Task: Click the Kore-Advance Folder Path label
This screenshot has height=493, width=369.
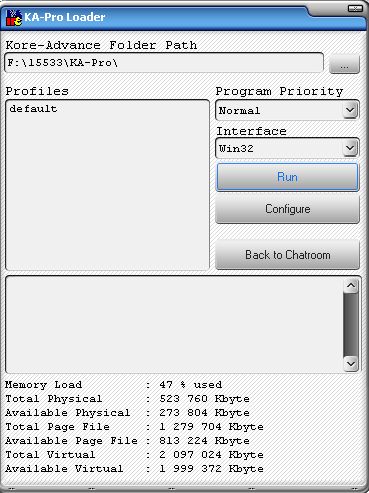Action: (x=101, y=45)
